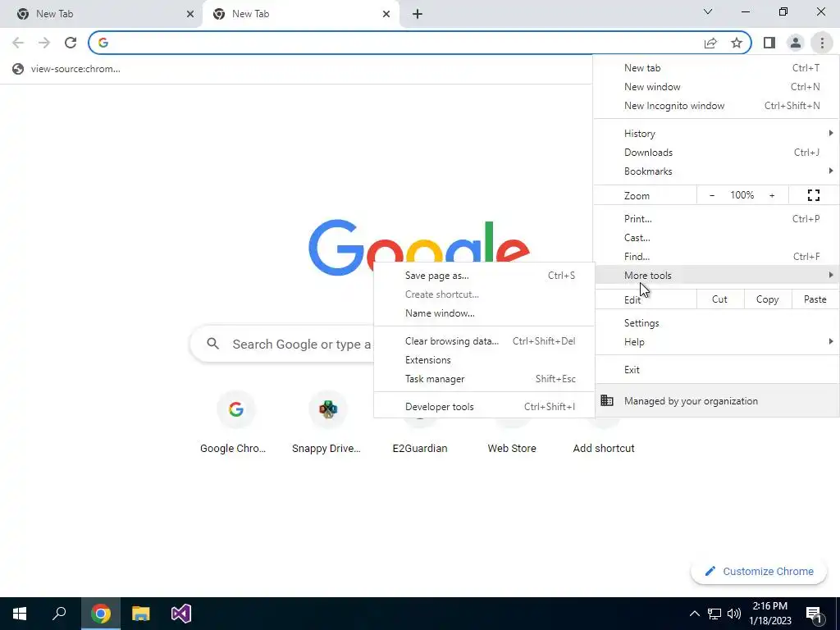Open the side panel icon
840x630 pixels.
pos(769,43)
